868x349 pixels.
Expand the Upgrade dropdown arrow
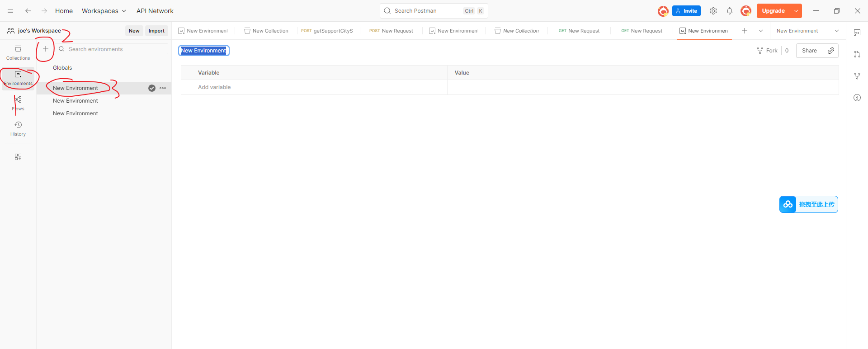click(796, 11)
